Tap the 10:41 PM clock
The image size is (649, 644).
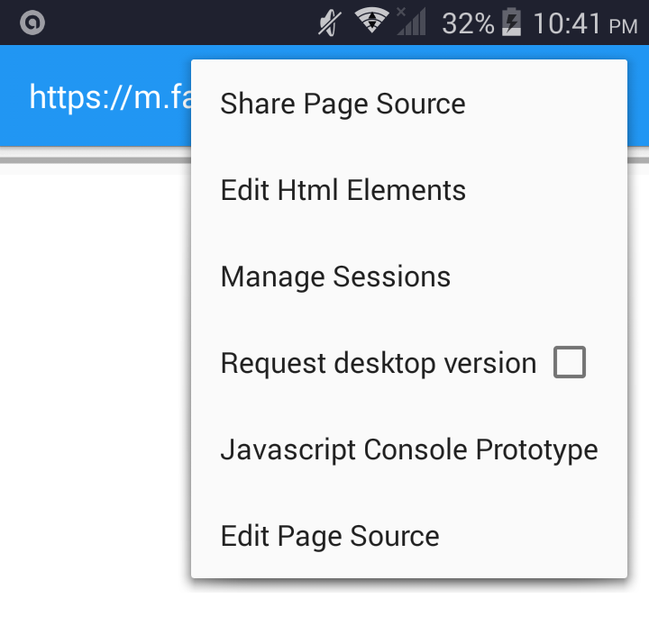click(584, 23)
